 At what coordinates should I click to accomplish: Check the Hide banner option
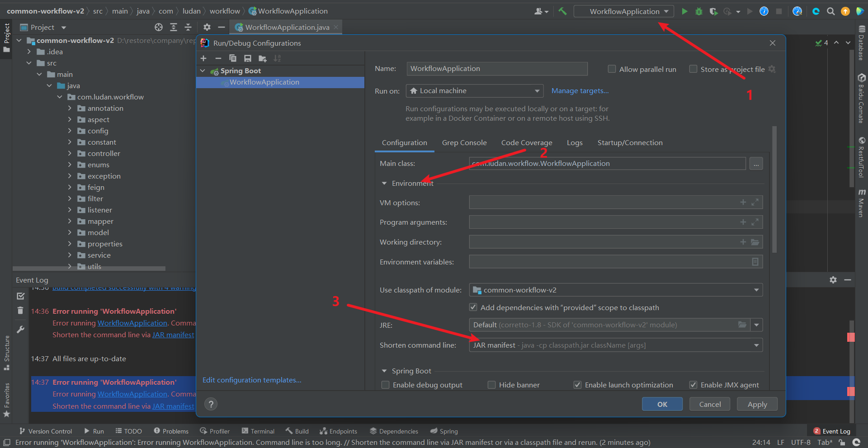coord(491,385)
